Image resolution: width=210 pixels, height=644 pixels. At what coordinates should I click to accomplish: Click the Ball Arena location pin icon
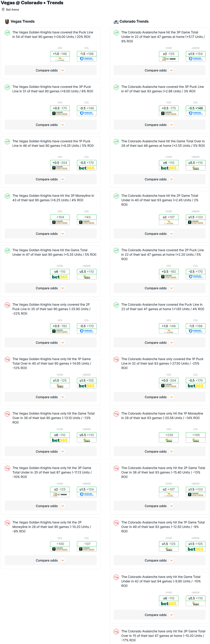click(3, 9)
